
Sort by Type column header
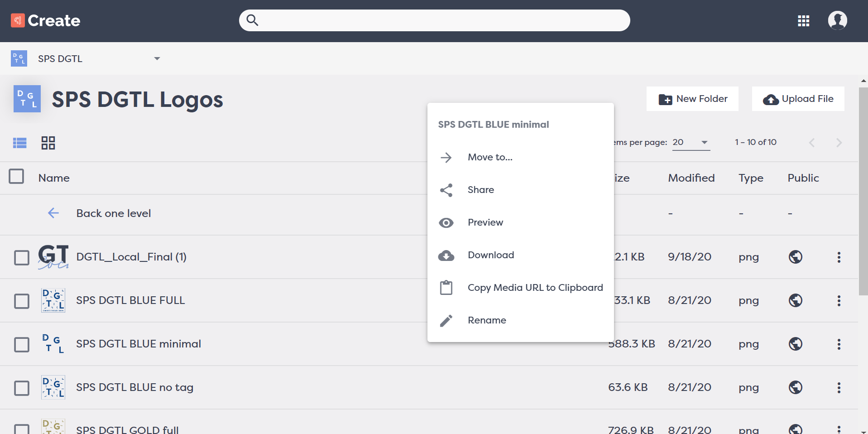[x=751, y=178]
